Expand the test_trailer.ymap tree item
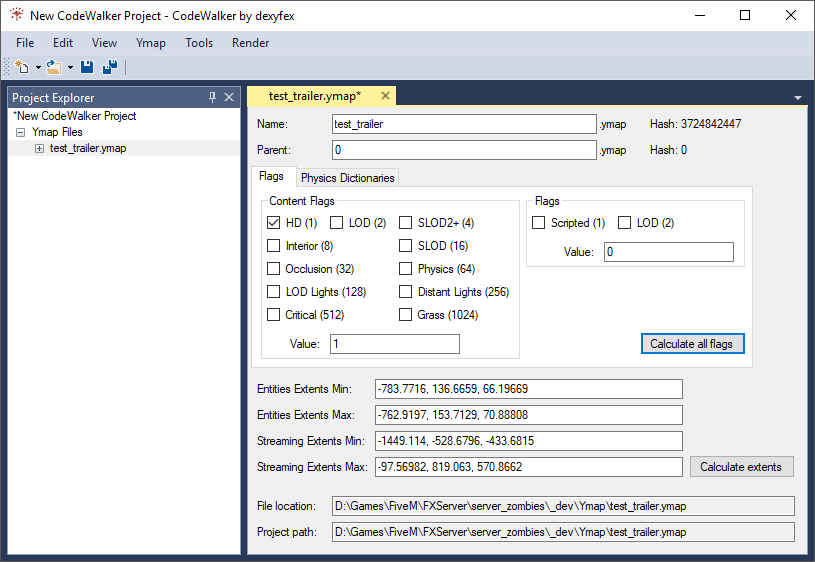 tap(39, 148)
